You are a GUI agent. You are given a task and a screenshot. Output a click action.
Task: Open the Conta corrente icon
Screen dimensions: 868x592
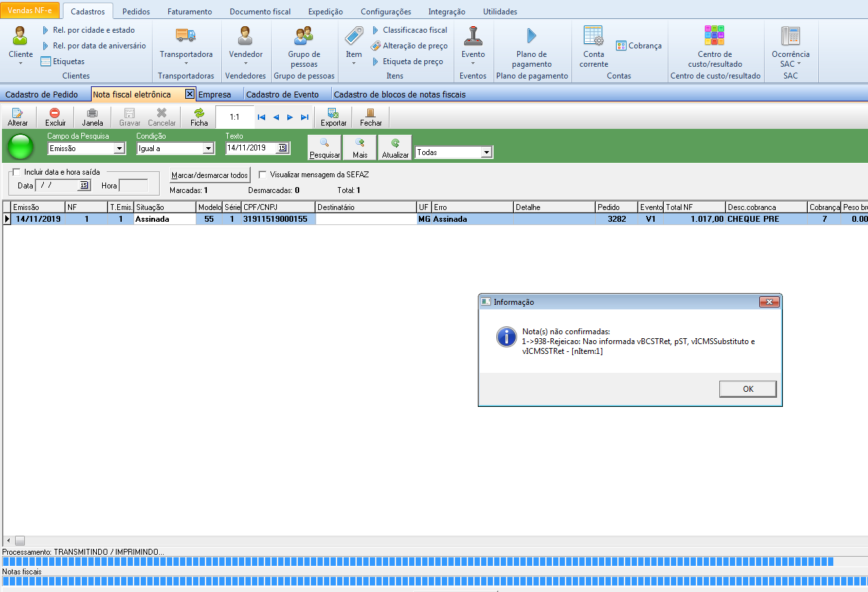point(594,36)
